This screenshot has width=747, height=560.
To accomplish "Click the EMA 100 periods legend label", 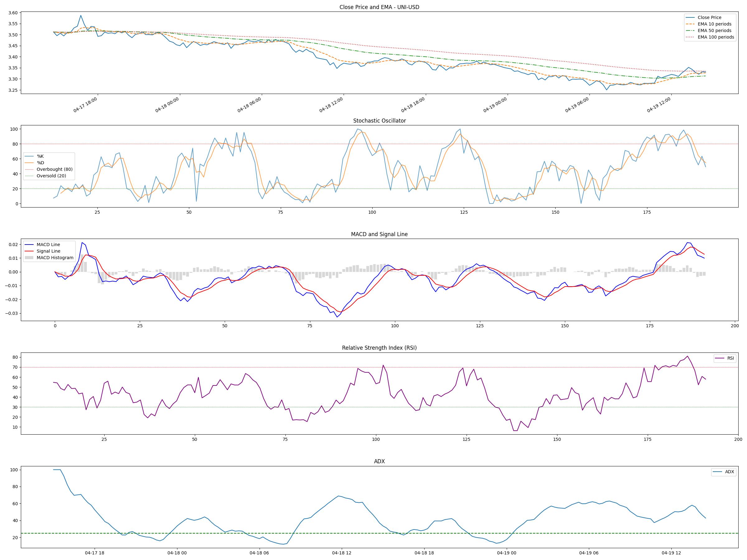I will [x=716, y=37].
